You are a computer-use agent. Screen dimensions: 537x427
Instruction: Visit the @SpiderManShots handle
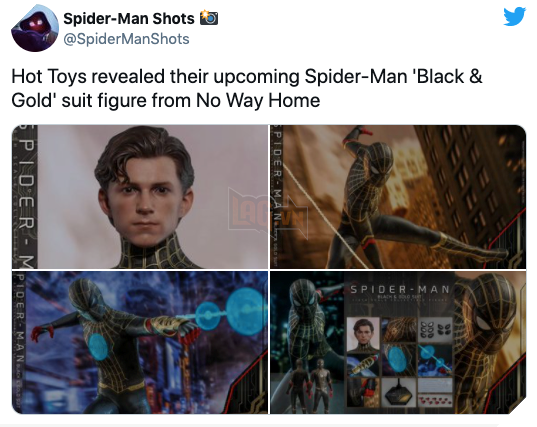pyautogui.click(x=126, y=39)
